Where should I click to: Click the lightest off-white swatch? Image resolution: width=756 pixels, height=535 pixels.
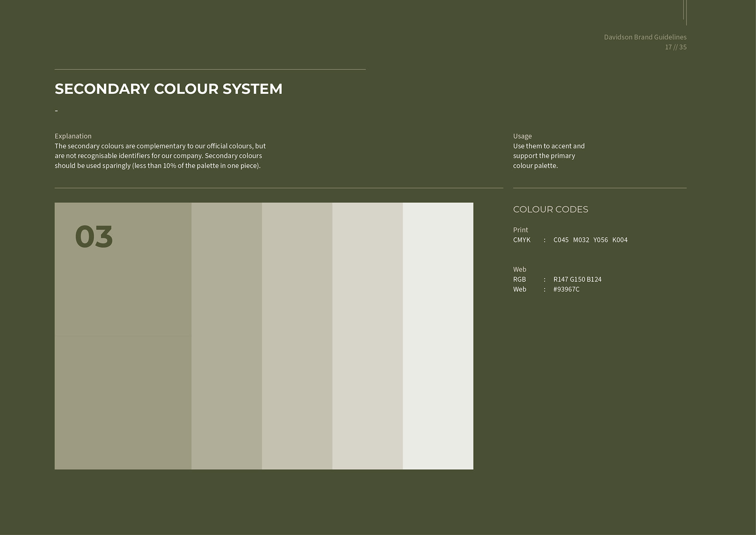coord(438,336)
